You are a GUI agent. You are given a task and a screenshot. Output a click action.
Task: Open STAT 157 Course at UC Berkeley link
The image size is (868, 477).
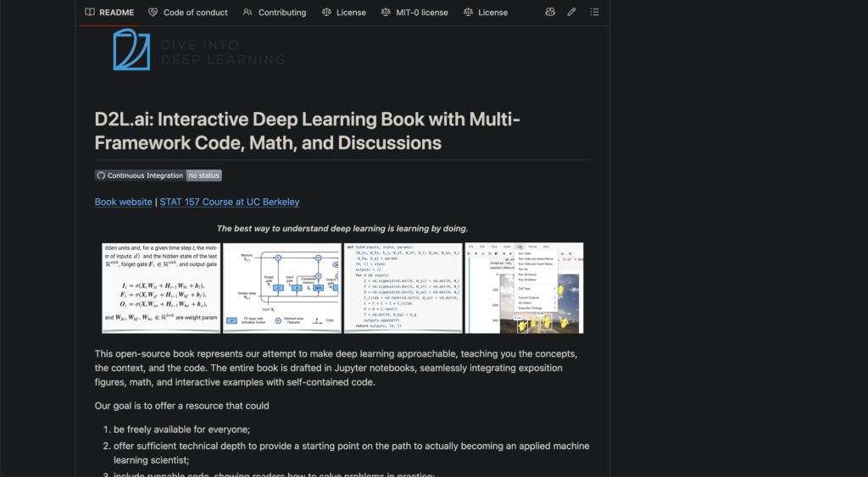click(230, 202)
